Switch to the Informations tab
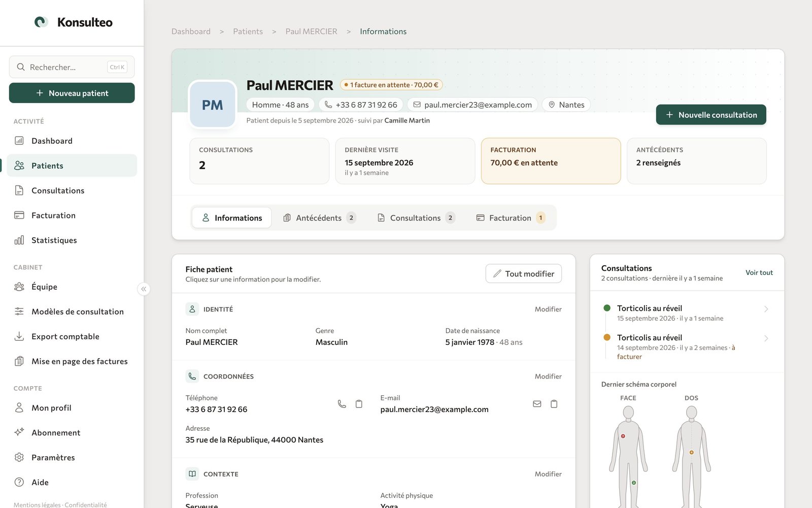This screenshot has width=812, height=508. (232, 217)
